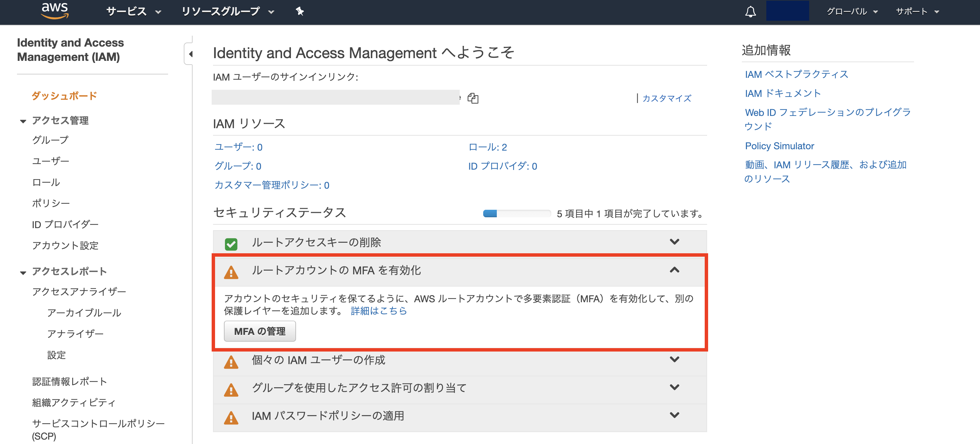
Task: Open the サービス dropdown menu
Action: point(134,12)
